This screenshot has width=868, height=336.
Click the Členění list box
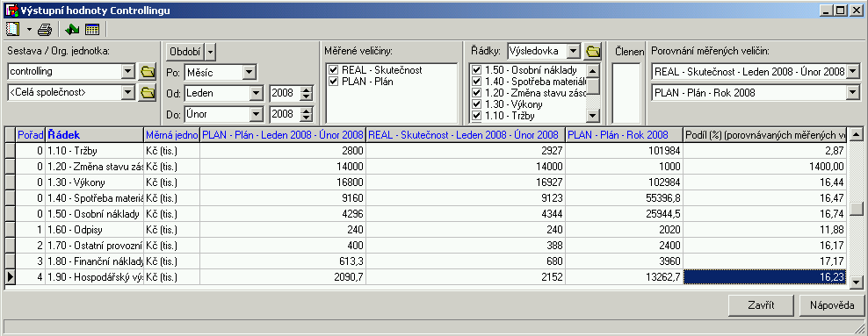[626, 93]
